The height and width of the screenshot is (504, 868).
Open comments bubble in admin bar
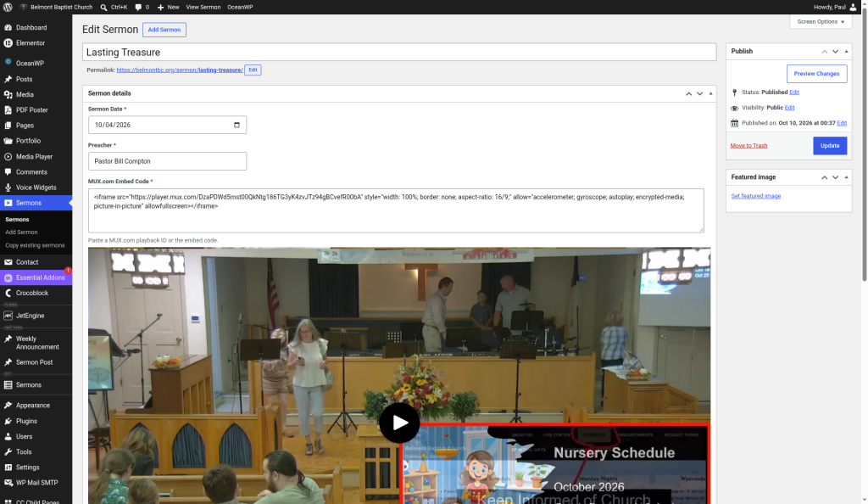point(142,7)
